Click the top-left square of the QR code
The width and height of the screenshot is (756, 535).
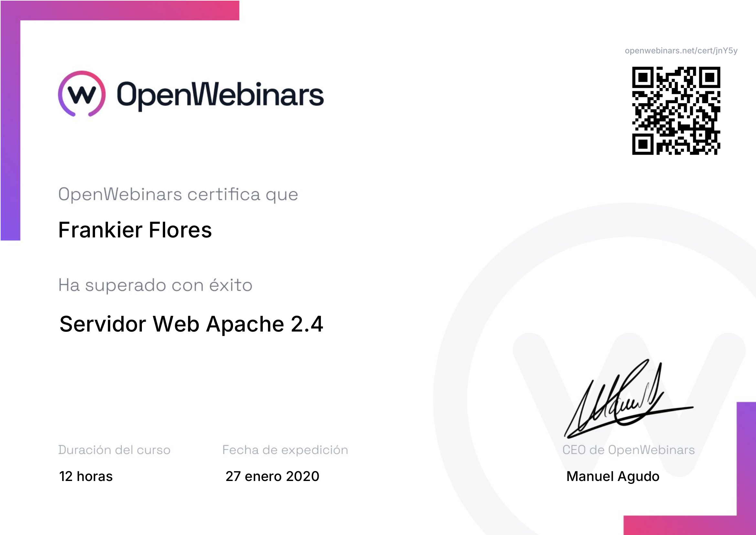pyautogui.click(x=643, y=77)
